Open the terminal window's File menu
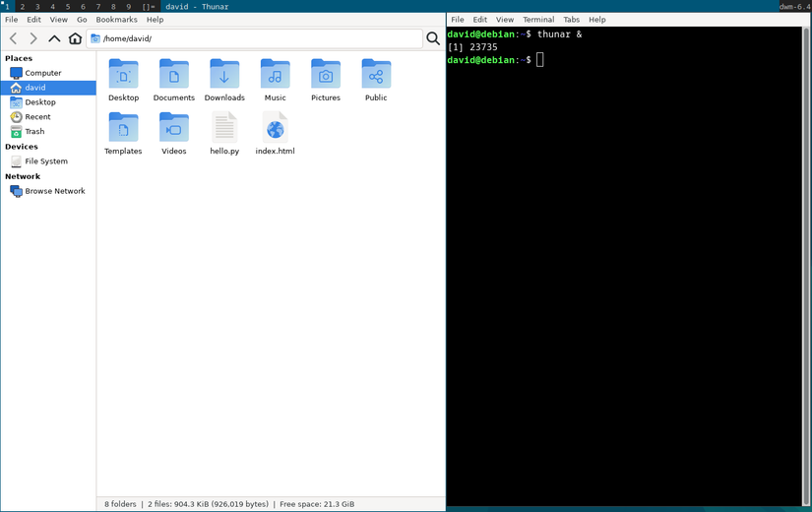 458,20
